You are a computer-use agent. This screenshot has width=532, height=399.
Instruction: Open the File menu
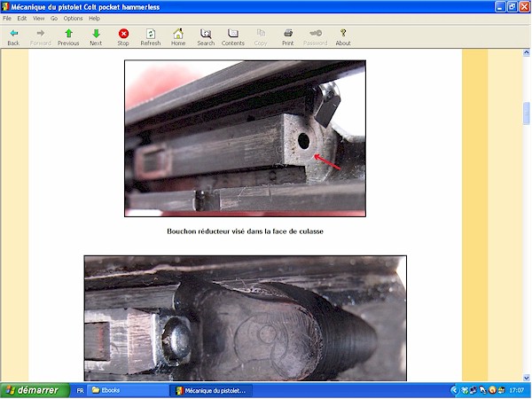8,18
